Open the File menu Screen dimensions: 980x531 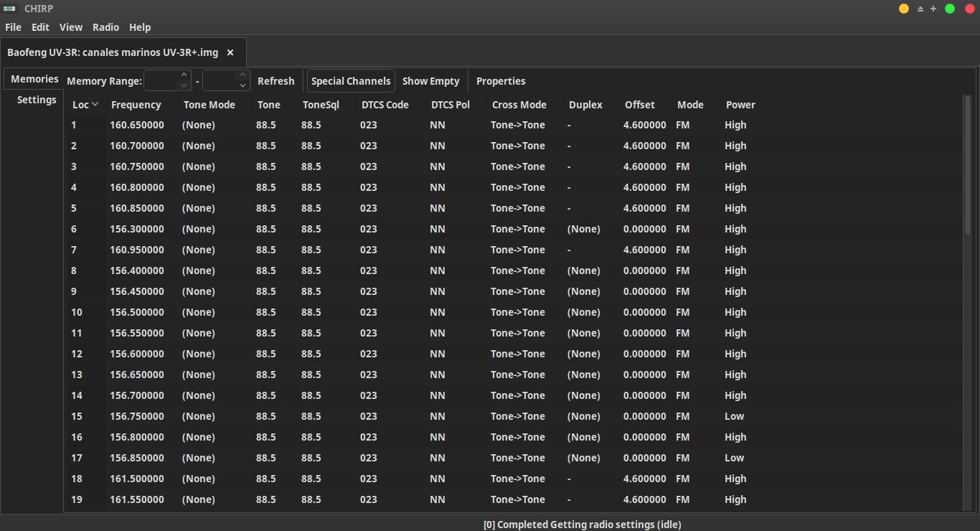point(13,27)
